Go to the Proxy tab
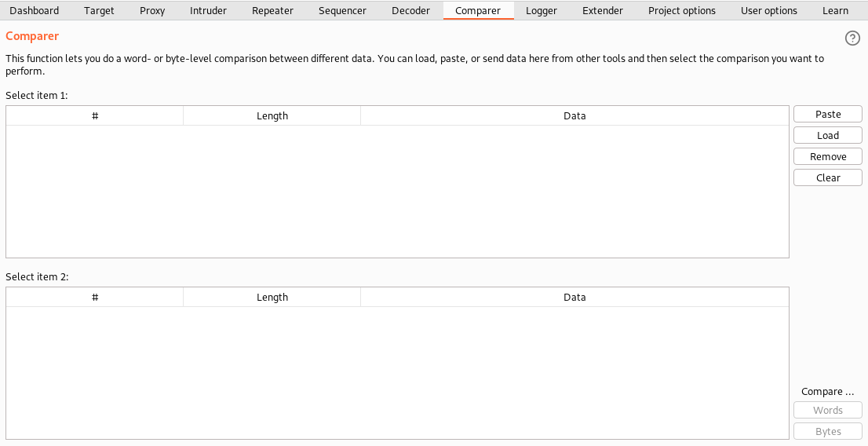The width and height of the screenshot is (868, 446). click(x=152, y=10)
